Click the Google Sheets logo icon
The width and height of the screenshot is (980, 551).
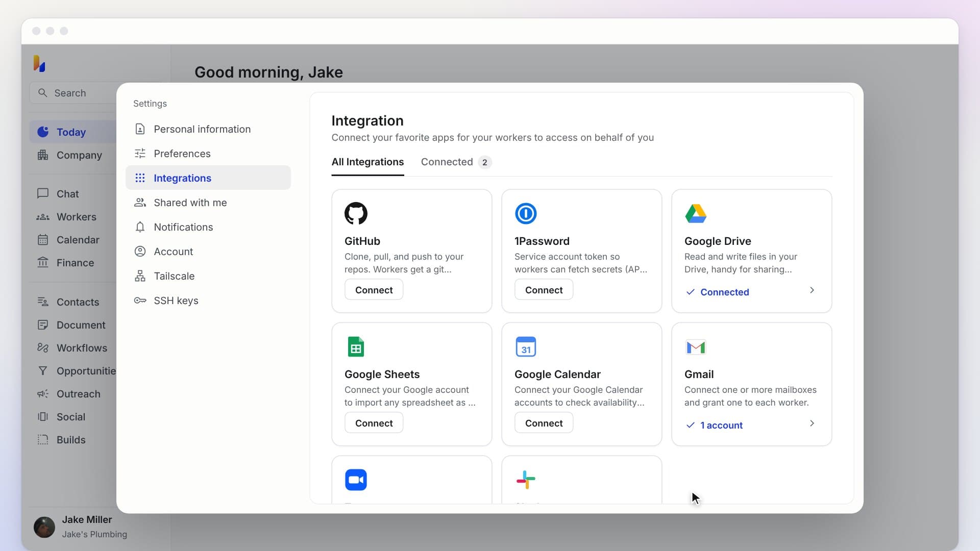(356, 346)
